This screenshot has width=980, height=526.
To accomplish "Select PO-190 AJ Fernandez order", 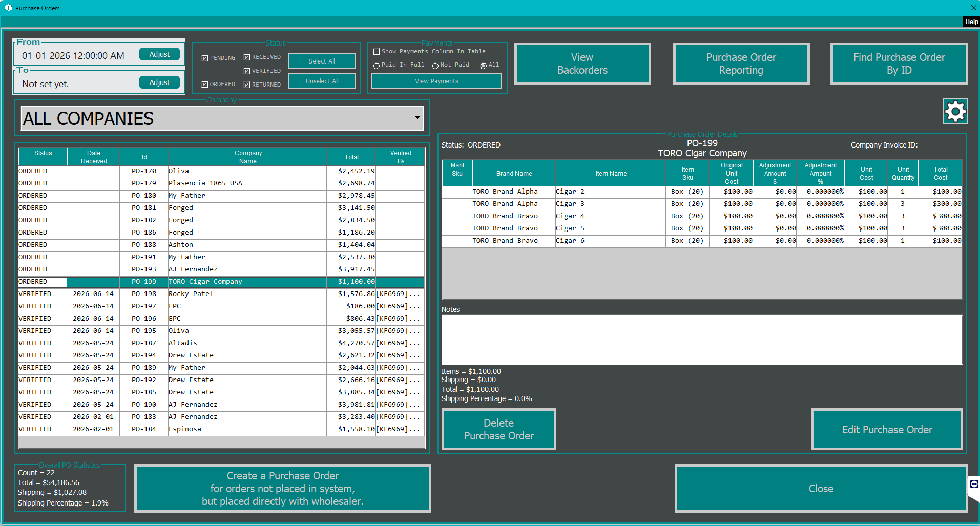I will [x=221, y=405].
